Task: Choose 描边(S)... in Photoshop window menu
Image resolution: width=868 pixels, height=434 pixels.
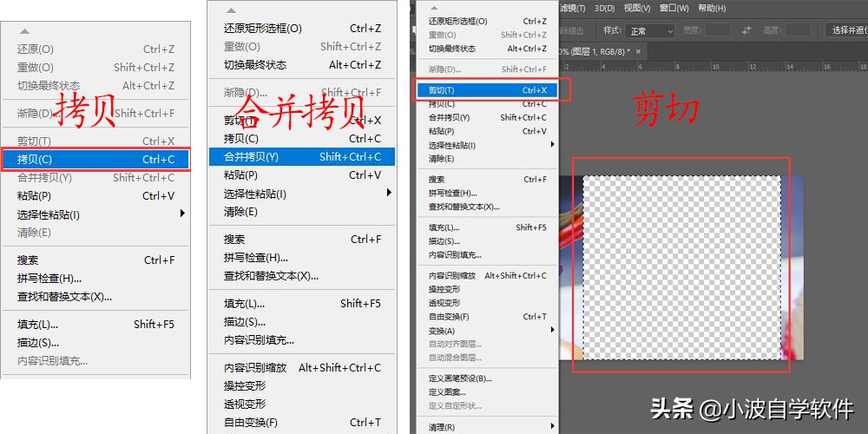Action: pyautogui.click(x=487, y=241)
